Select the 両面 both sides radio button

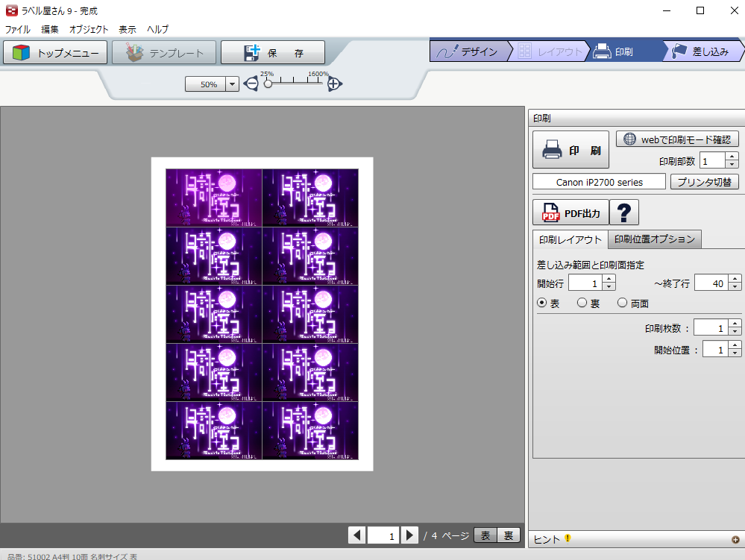(623, 303)
